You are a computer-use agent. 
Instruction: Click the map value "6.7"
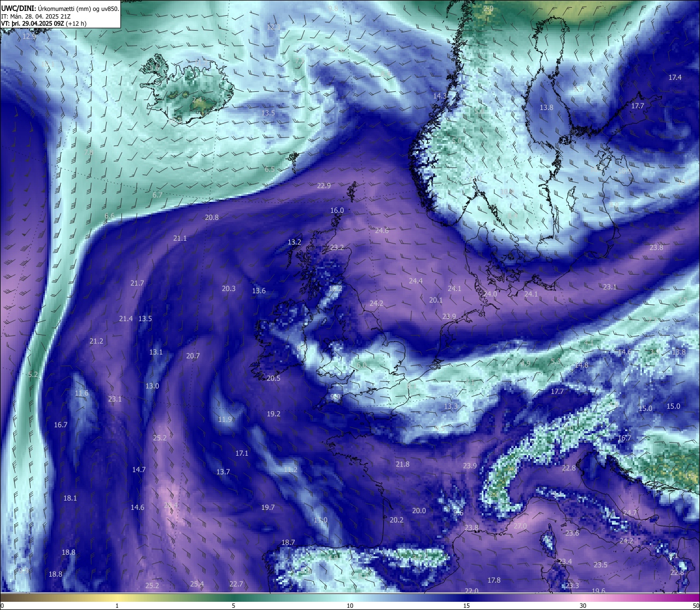pos(157,195)
